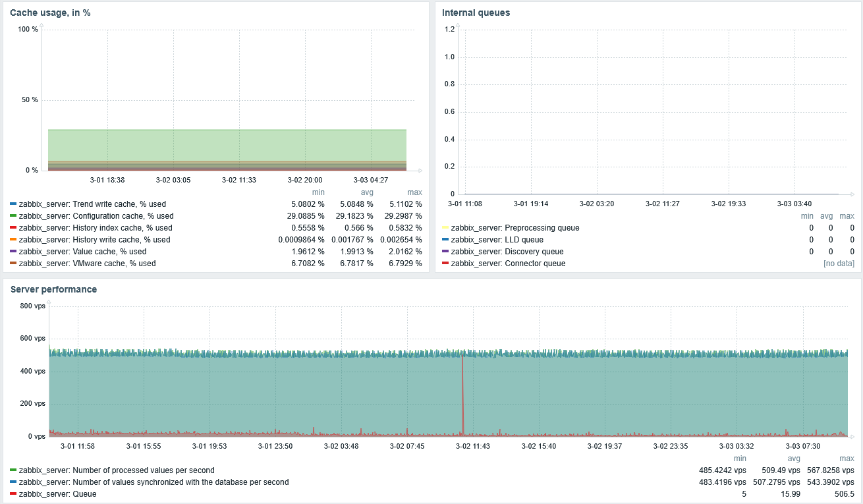Viewport: 863px width, 504px height.
Task: Click the values synchronized with database blue swatch
Action: point(13,482)
